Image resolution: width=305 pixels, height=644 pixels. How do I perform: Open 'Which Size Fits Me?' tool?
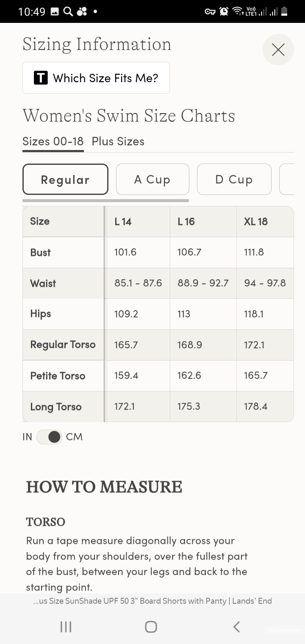tap(96, 78)
